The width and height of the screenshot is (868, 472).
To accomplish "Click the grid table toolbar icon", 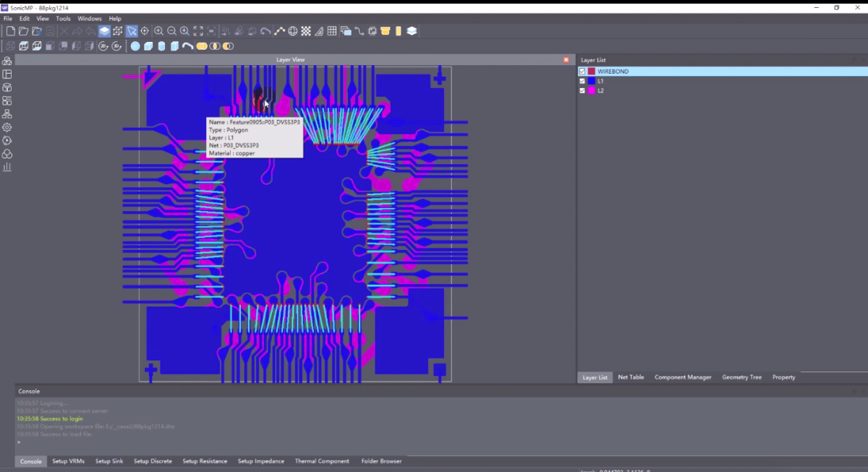I will [x=332, y=31].
